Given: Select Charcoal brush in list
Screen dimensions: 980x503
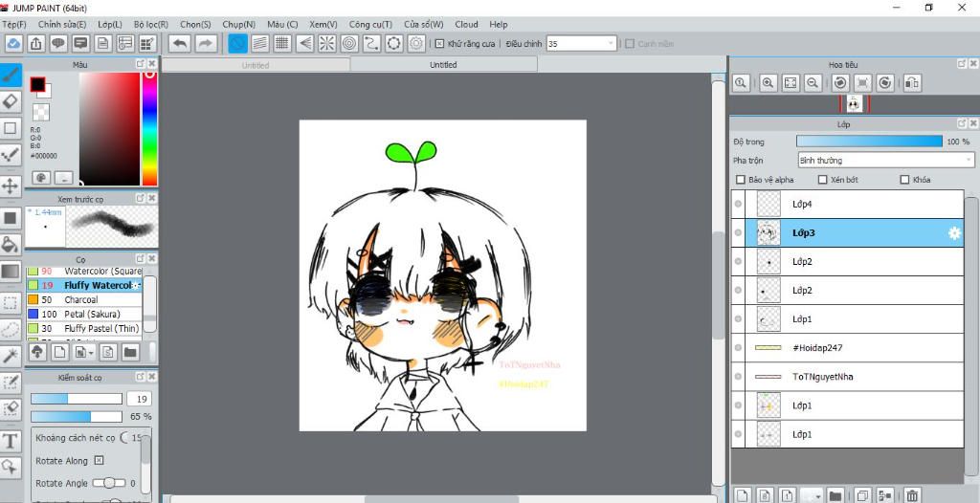Looking at the screenshot, I should [84, 300].
